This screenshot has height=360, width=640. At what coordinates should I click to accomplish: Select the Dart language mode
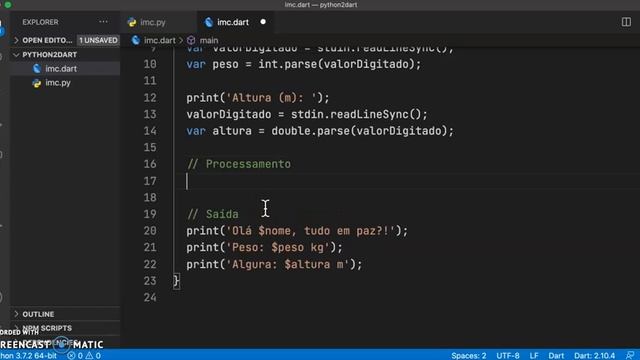pos(556,356)
